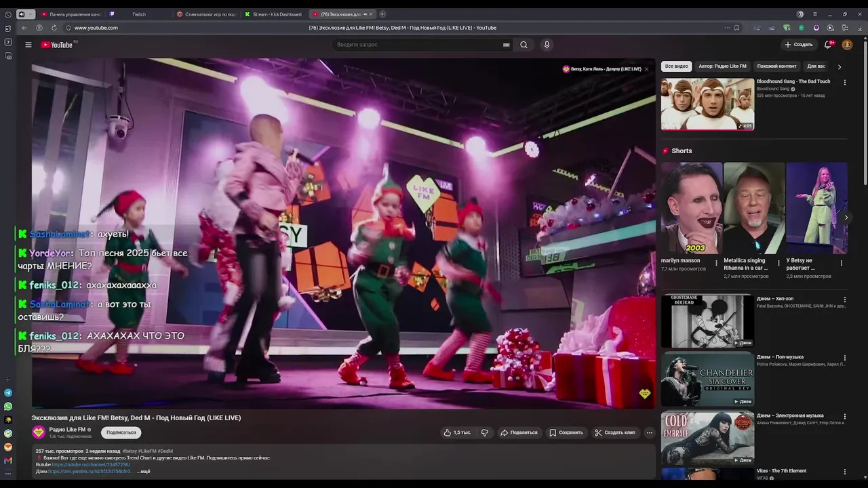Create a clip with Создать клип
This screenshot has height=488, width=868.
(x=615, y=432)
